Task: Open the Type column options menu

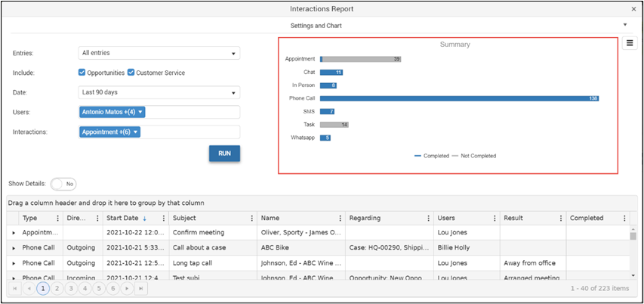Action: [x=57, y=218]
